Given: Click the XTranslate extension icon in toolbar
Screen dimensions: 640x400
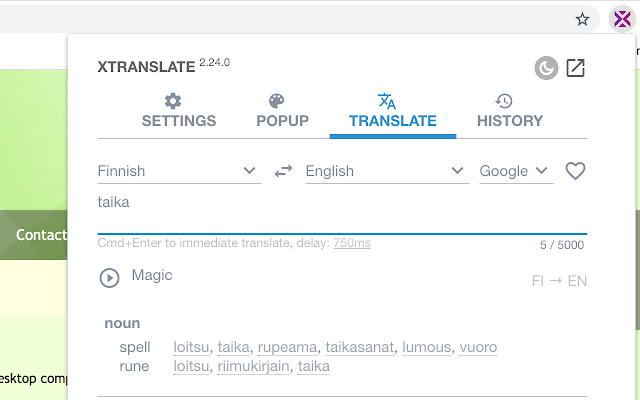Looking at the screenshot, I should [x=622, y=18].
